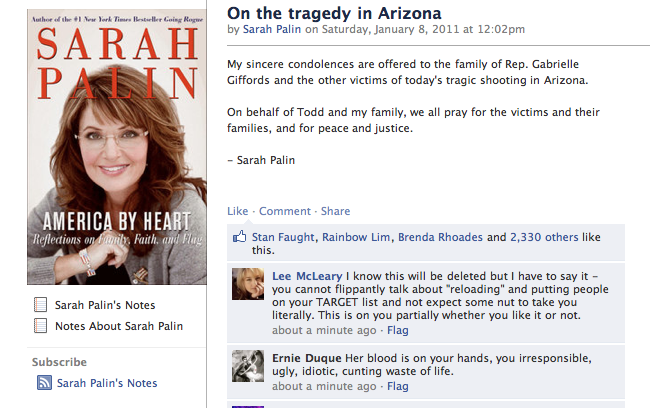
Task: Click the thumbs-up like icon
Action: point(240,237)
